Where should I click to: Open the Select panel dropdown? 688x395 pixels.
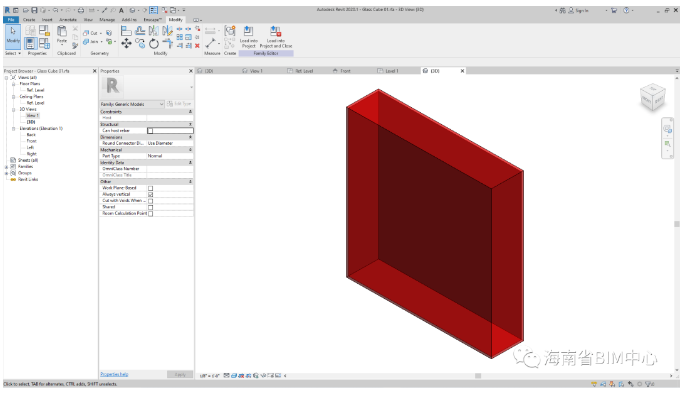coord(13,53)
